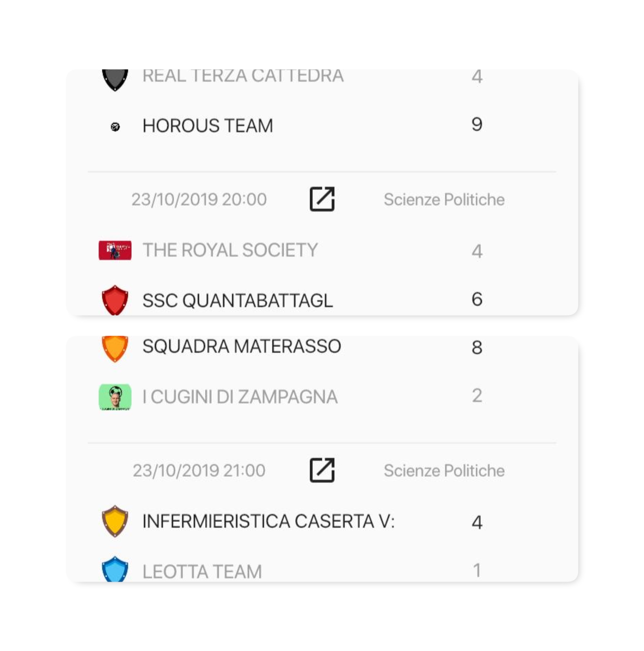Click the Horous Team ball logo
Viewport: 644px width, 651px height.
[115, 127]
